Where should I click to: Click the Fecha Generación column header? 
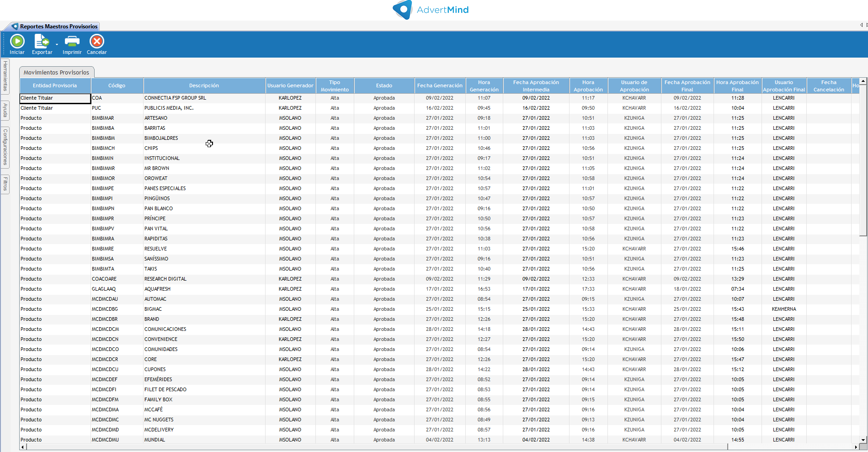tap(440, 85)
